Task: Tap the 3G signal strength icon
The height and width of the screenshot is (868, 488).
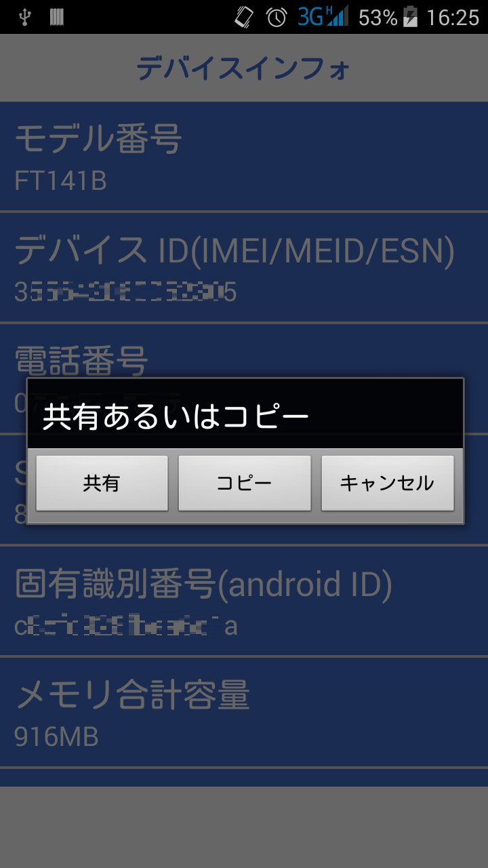Action: click(x=323, y=16)
